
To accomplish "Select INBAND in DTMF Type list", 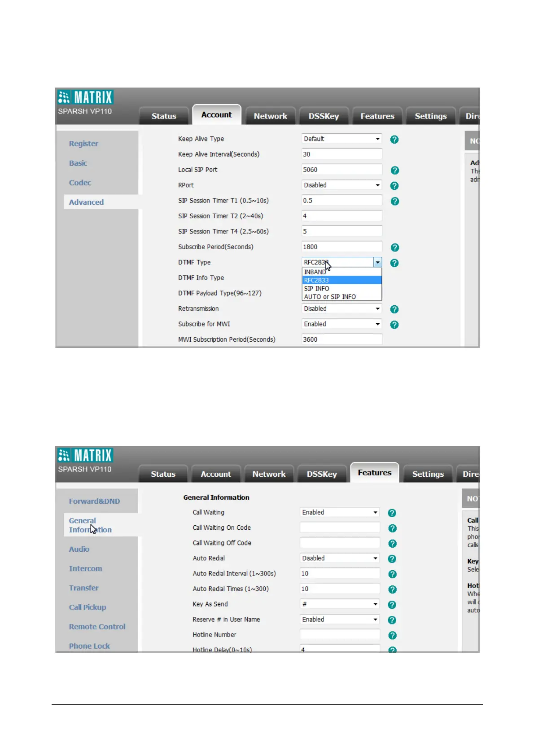I will pyautogui.click(x=342, y=272).
